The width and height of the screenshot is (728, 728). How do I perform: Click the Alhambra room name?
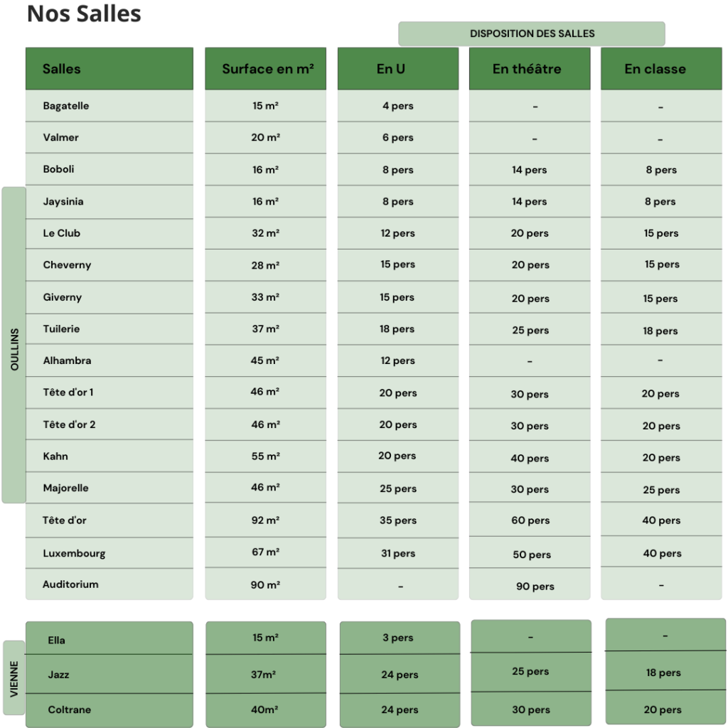pyautogui.click(x=67, y=360)
